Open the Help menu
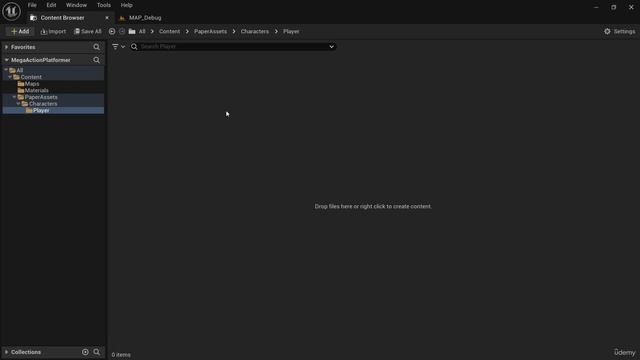The height and width of the screenshot is (360, 640). coord(127,5)
